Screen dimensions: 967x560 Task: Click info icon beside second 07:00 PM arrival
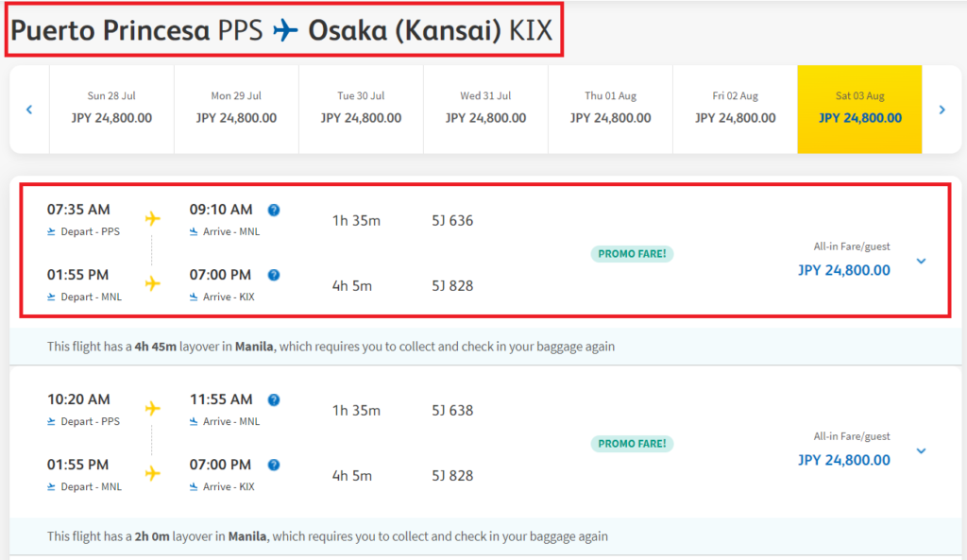[x=274, y=465]
